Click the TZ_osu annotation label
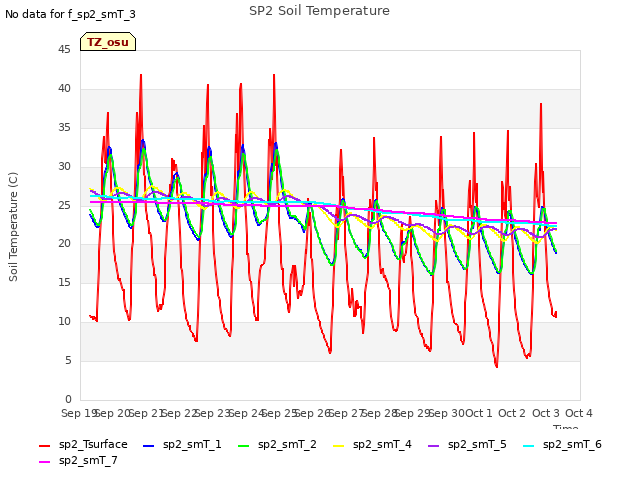This screenshot has width=640, height=480. pyautogui.click(x=108, y=42)
